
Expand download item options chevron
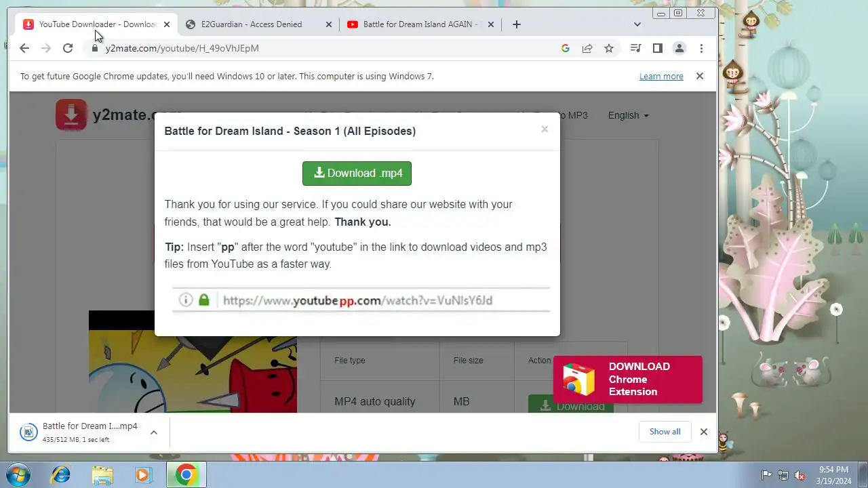[x=154, y=432]
